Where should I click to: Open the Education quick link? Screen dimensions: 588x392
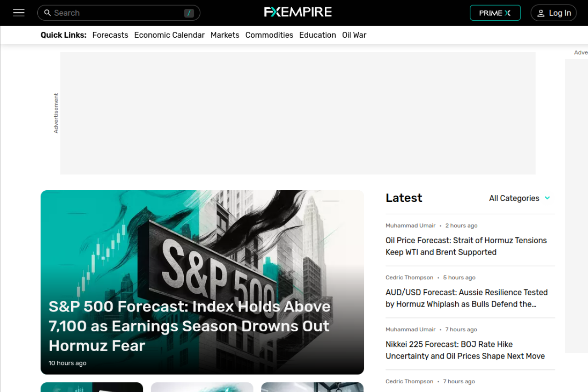[317, 35]
